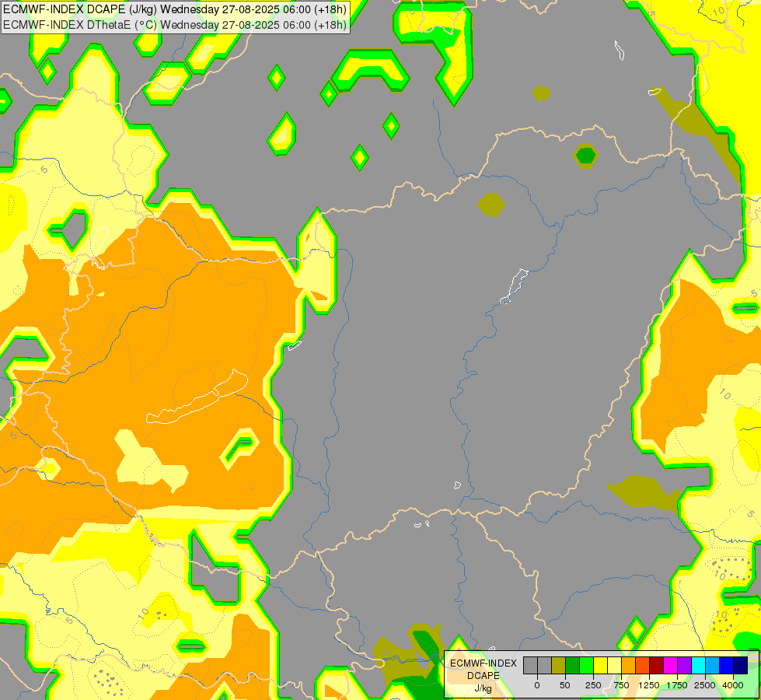The height and width of the screenshot is (700, 761).
Task: Select the pale yellow legend swatch
Action: click(614, 665)
